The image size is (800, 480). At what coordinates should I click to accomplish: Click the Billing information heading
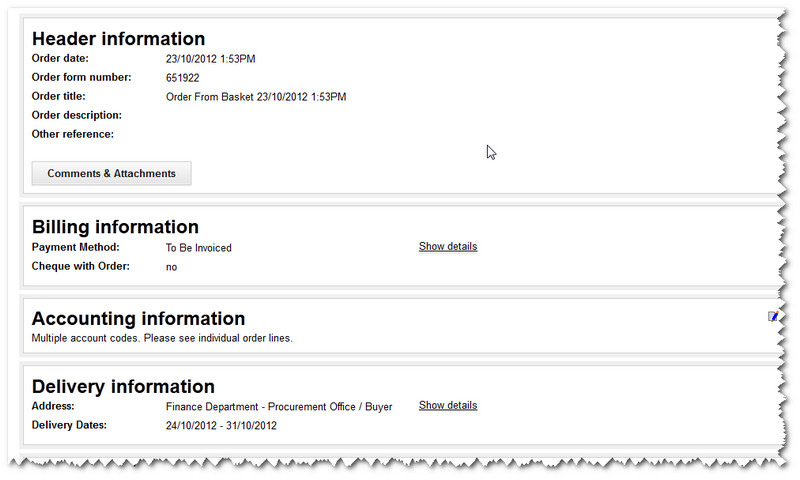tap(115, 227)
